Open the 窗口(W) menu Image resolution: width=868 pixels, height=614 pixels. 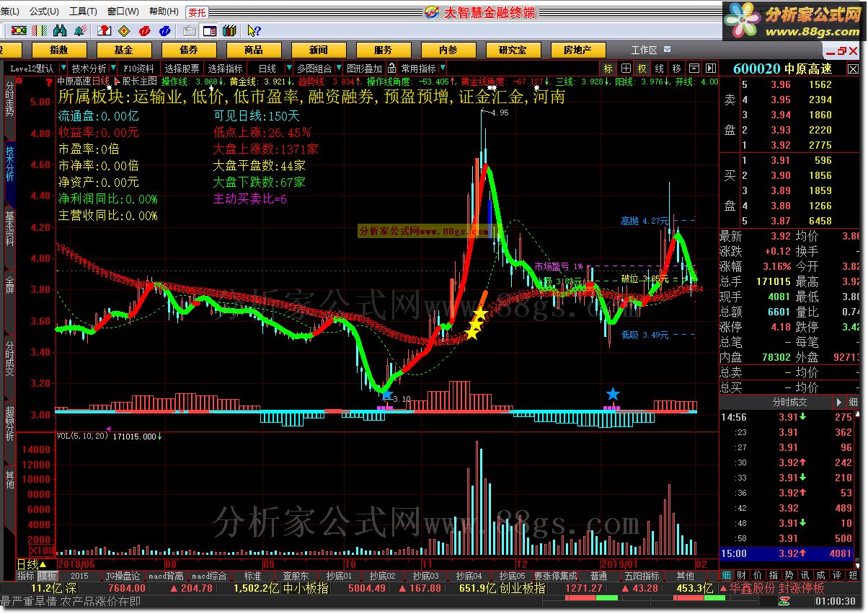pos(123,12)
